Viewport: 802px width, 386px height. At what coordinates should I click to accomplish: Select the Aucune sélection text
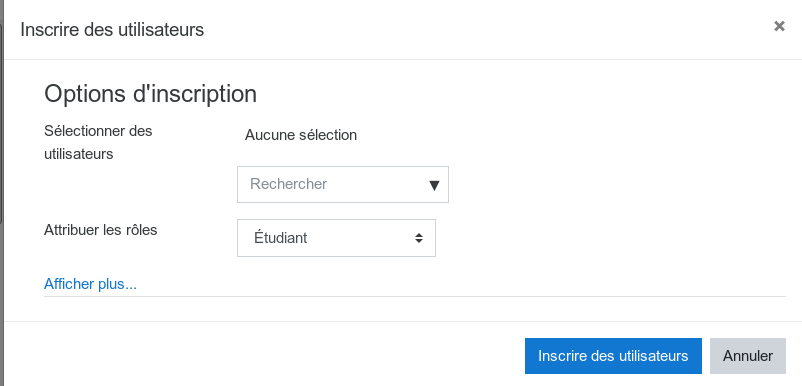[x=301, y=135]
